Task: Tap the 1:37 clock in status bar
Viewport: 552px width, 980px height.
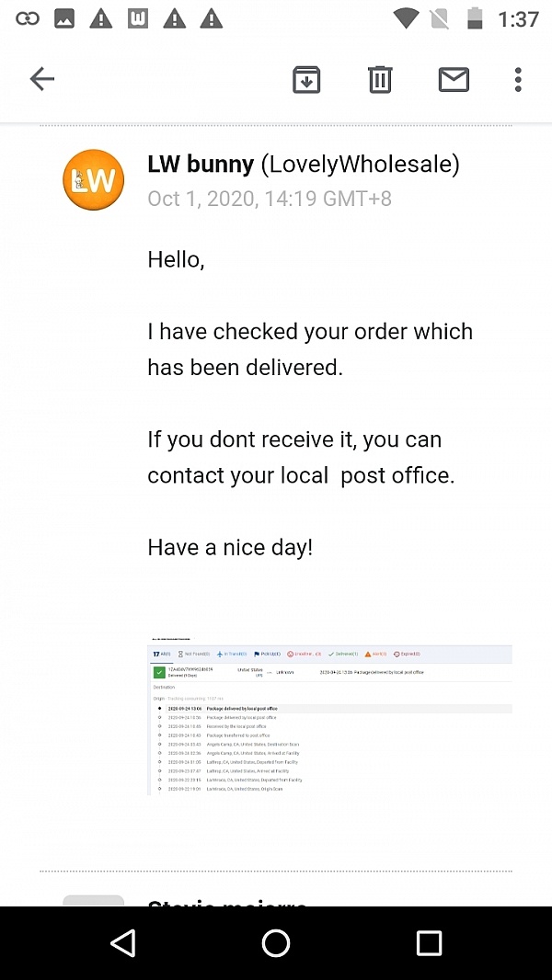Action: point(518,18)
